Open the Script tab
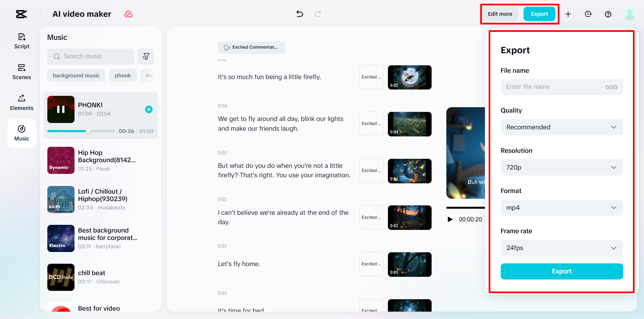This screenshot has width=644, height=319. click(22, 41)
